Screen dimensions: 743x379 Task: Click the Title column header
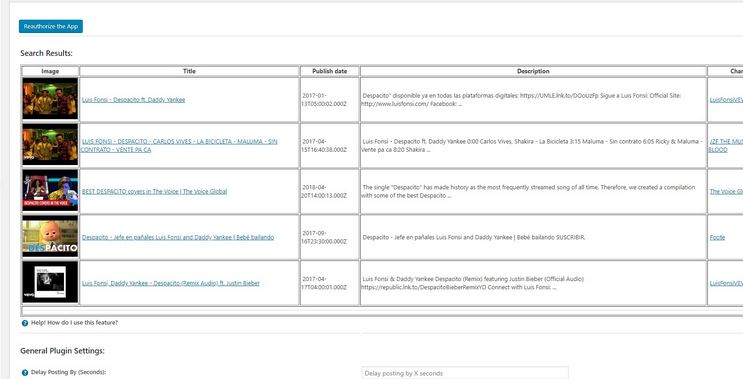click(x=189, y=71)
